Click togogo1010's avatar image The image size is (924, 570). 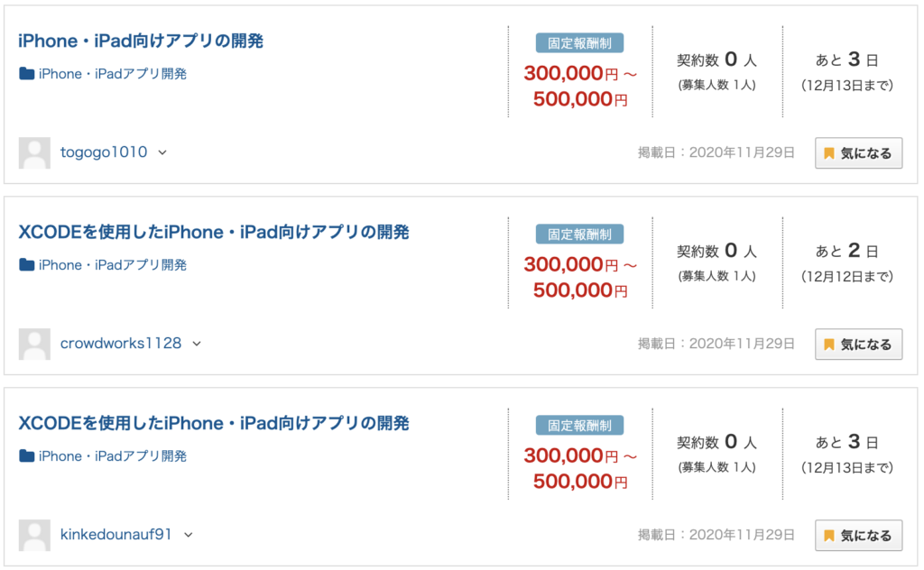[x=34, y=152]
